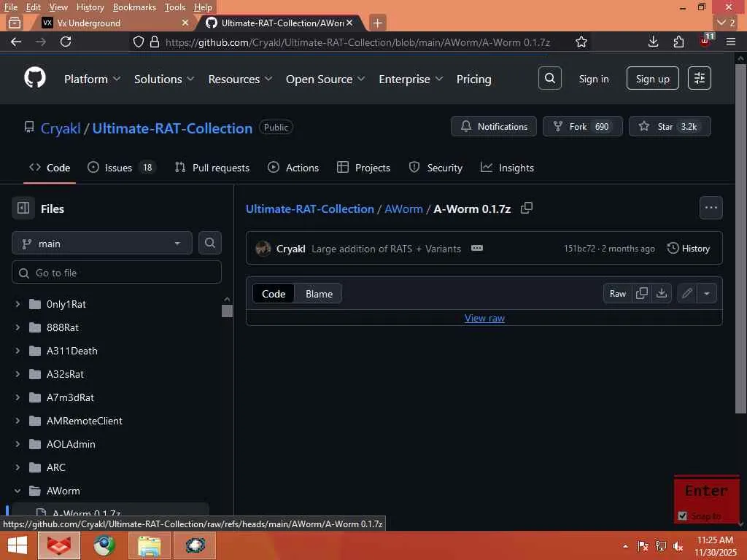747x560 pixels.
Task: Open File Explorer from taskbar
Action: point(149,545)
